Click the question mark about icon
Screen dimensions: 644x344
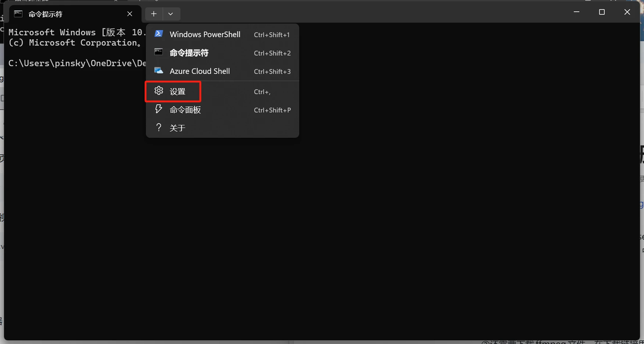click(158, 127)
